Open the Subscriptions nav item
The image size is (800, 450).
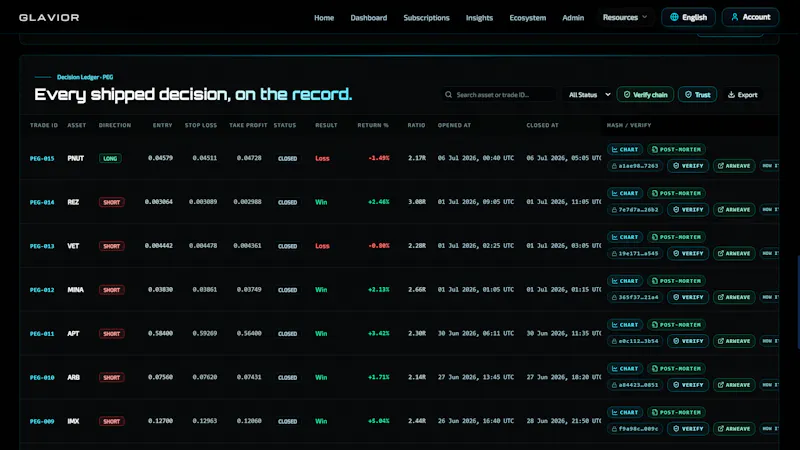[x=427, y=18]
